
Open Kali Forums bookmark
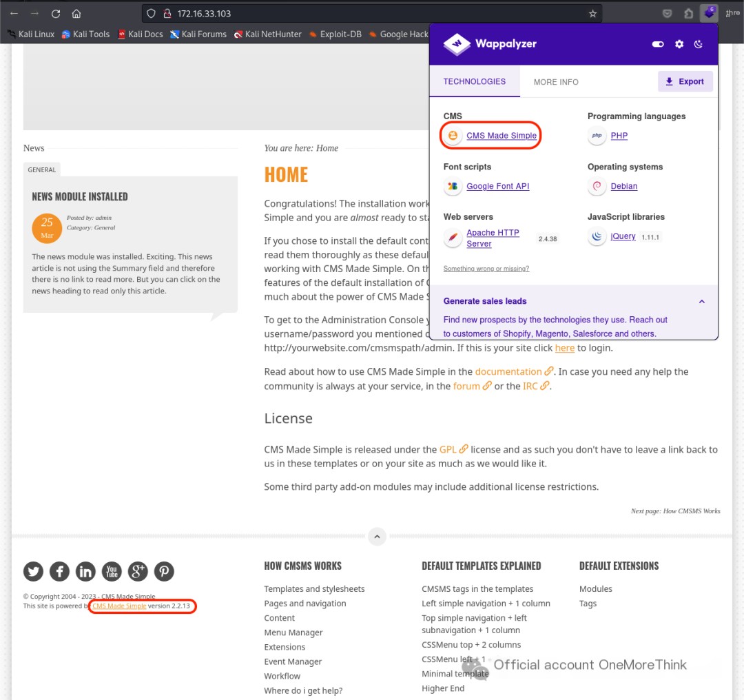(198, 34)
